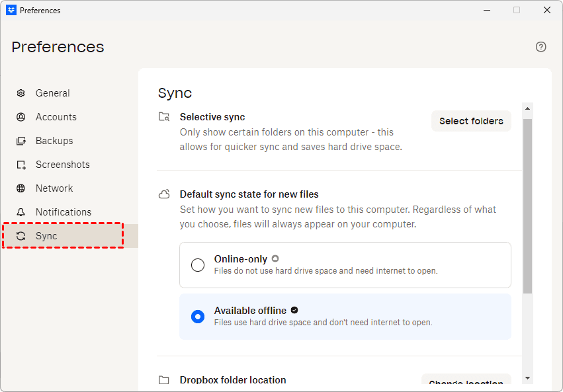
Task: Click the Change location button
Action: 466,383
